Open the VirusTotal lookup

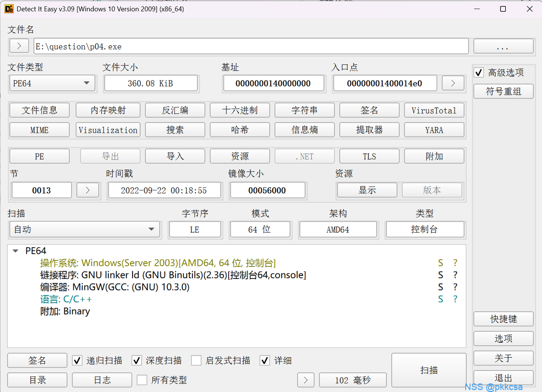[433, 110]
